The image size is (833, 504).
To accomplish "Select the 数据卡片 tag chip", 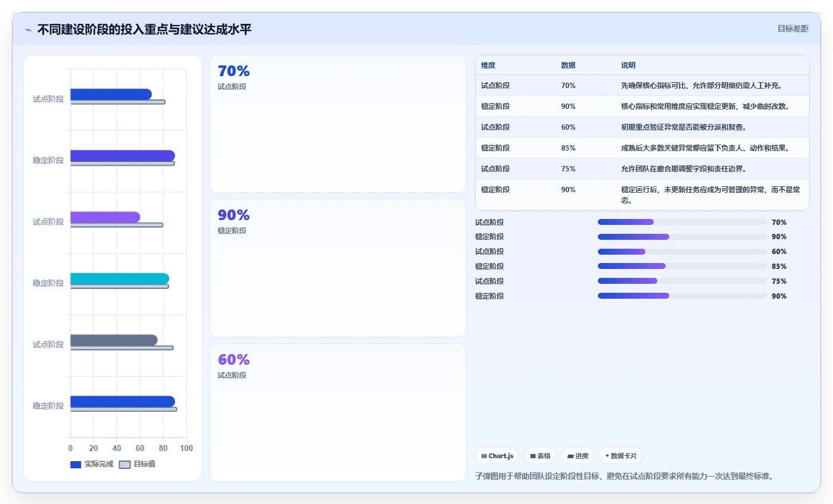I will (620, 456).
